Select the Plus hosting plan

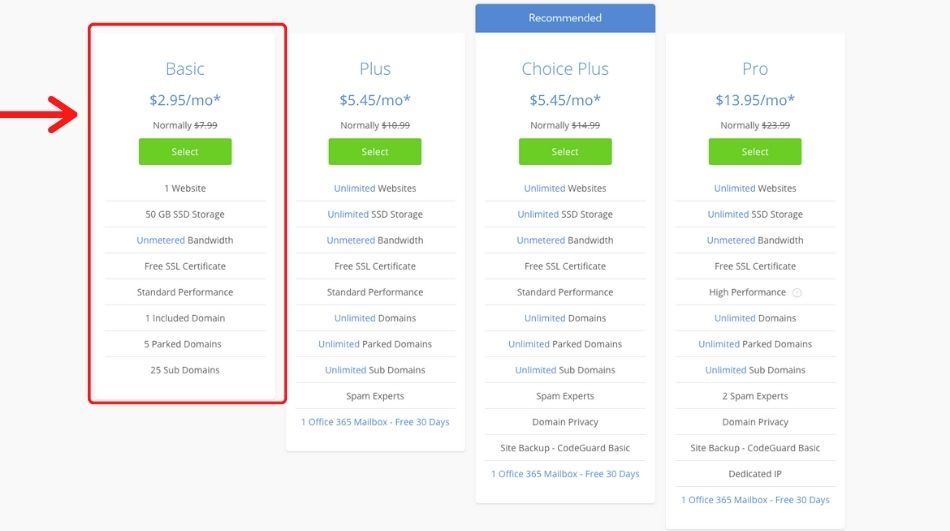click(375, 152)
